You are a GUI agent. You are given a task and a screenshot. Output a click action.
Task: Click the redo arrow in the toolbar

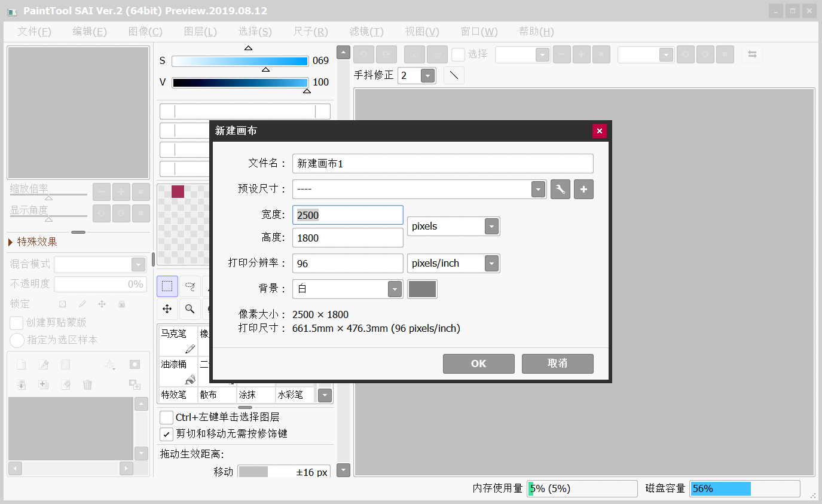[x=386, y=54]
